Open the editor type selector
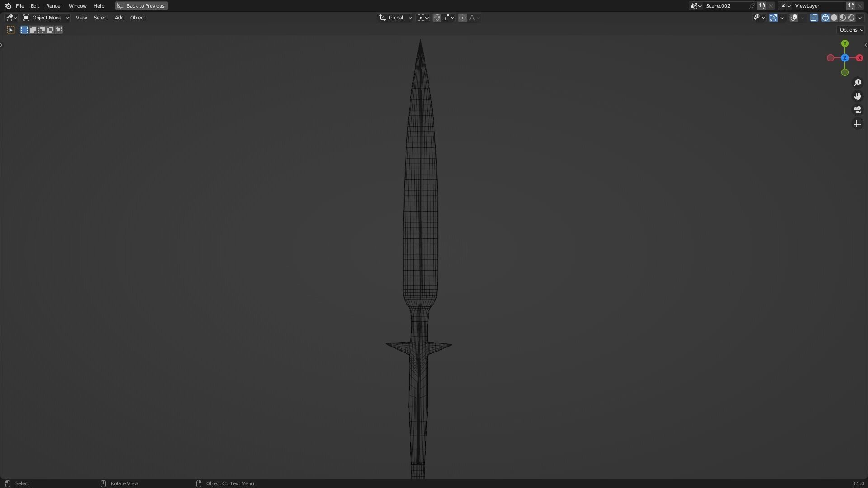The height and width of the screenshot is (488, 868). [x=12, y=18]
